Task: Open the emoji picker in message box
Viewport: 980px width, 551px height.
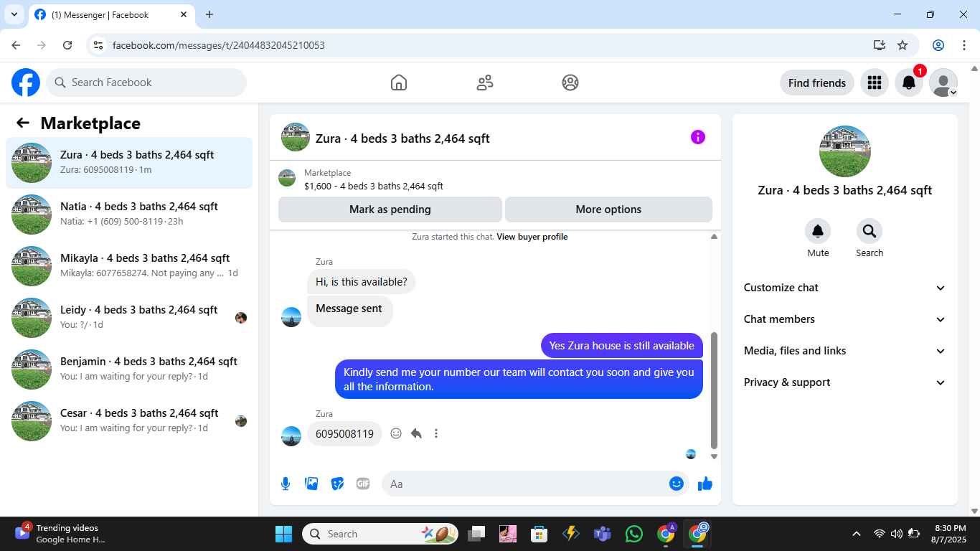Action: point(676,484)
